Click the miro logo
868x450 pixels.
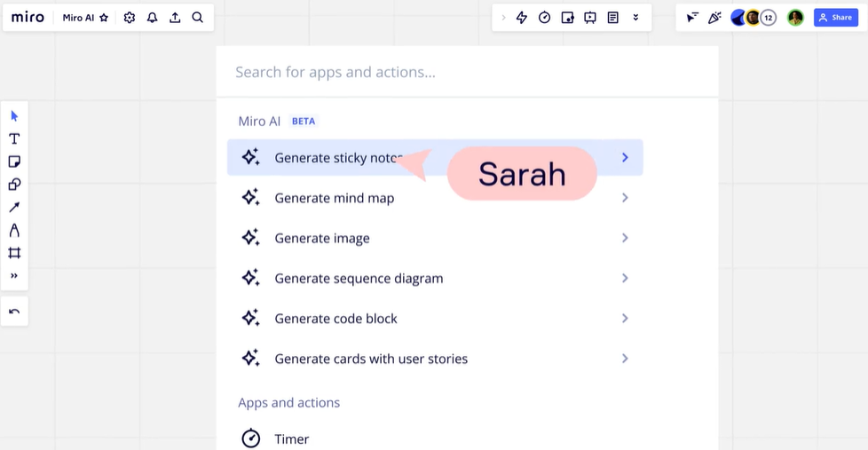pyautogui.click(x=28, y=17)
